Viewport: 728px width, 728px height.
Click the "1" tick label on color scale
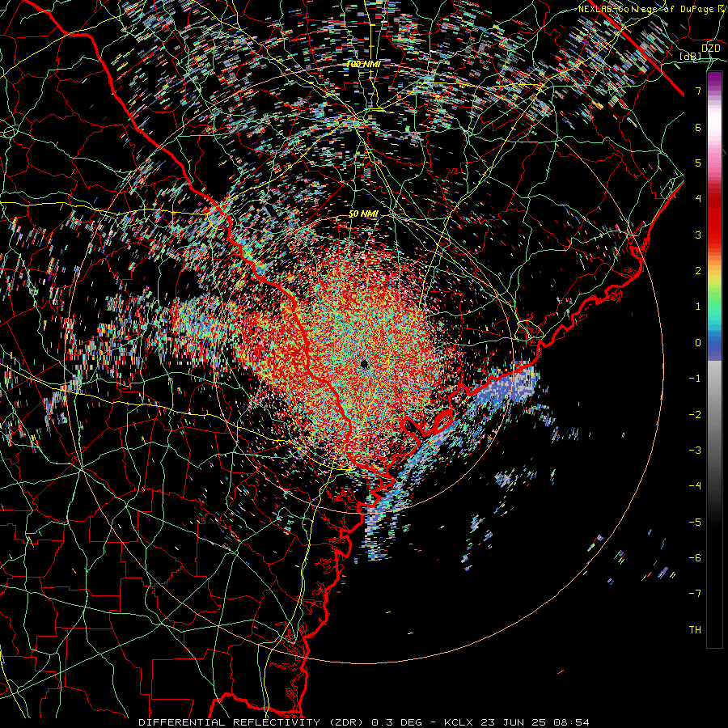click(698, 307)
